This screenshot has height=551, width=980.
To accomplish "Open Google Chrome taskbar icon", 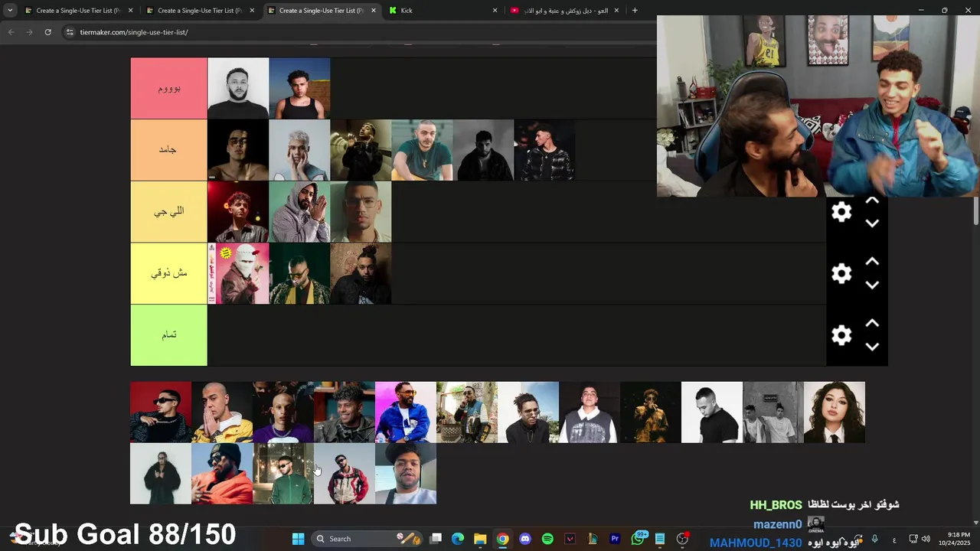I will coord(502,539).
